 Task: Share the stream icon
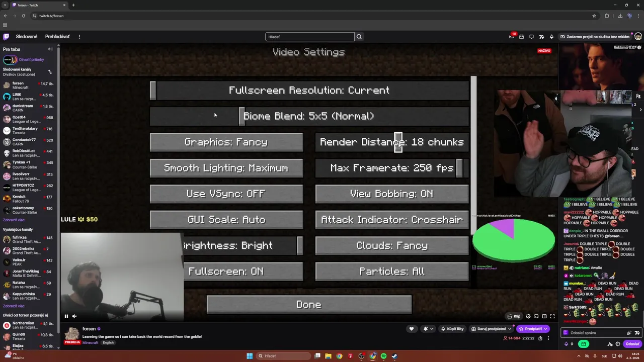[540, 338]
